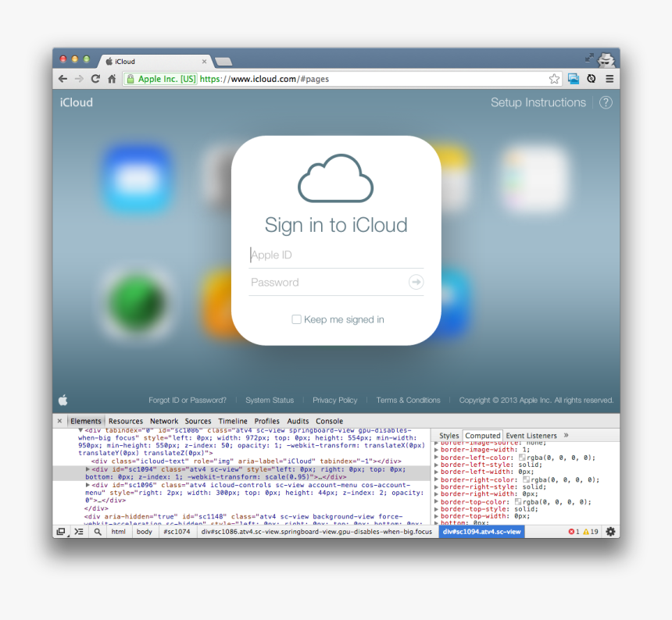Click the browser forward arrow
This screenshot has height=620, width=672.
point(79,79)
